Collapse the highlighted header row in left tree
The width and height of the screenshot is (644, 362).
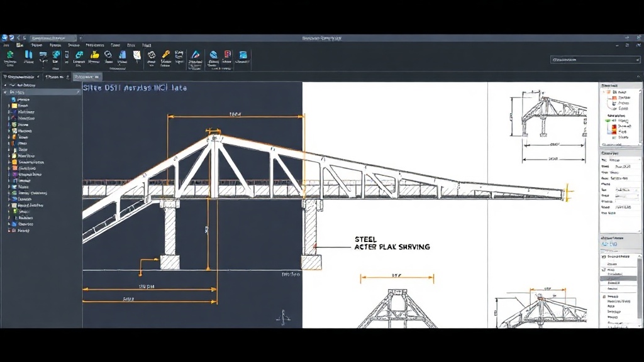[x=5, y=92]
